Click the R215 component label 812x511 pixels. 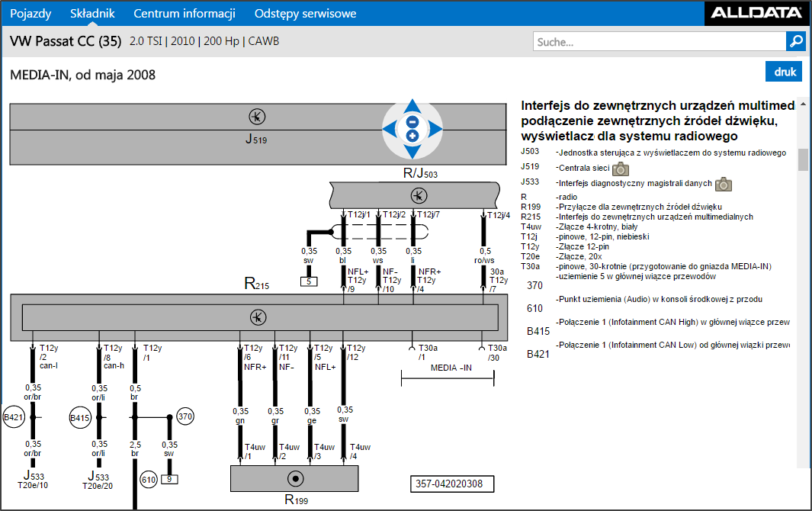pos(257,284)
